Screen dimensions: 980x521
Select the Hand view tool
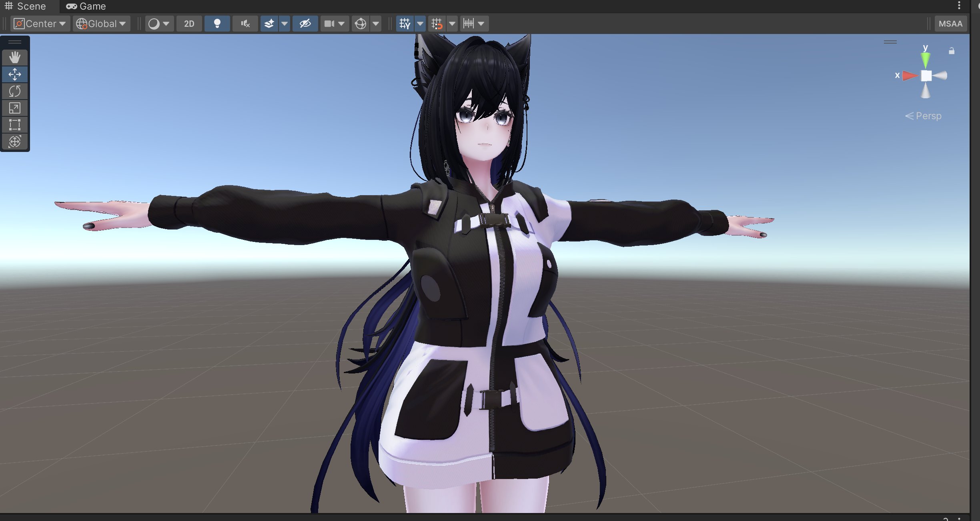pyautogui.click(x=15, y=58)
